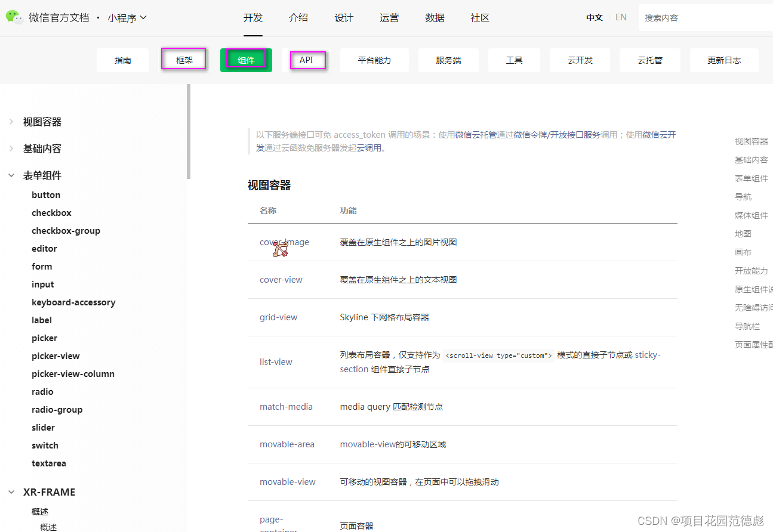
Task: Select checkbox-group in the sidebar
Action: (66, 230)
